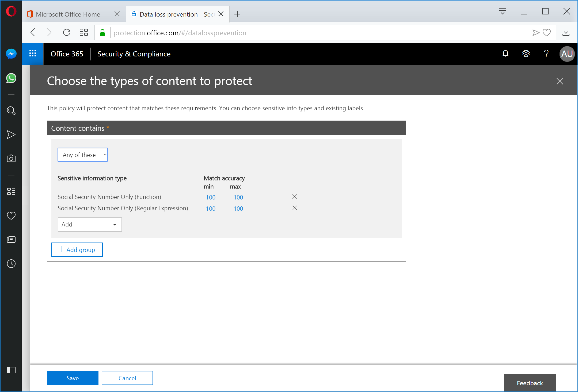
Task: Open the Help question mark
Action: [546, 53]
